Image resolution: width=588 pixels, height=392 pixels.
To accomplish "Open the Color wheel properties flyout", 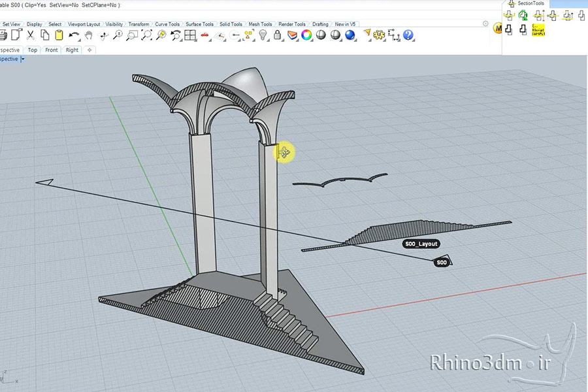I will (x=307, y=35).
